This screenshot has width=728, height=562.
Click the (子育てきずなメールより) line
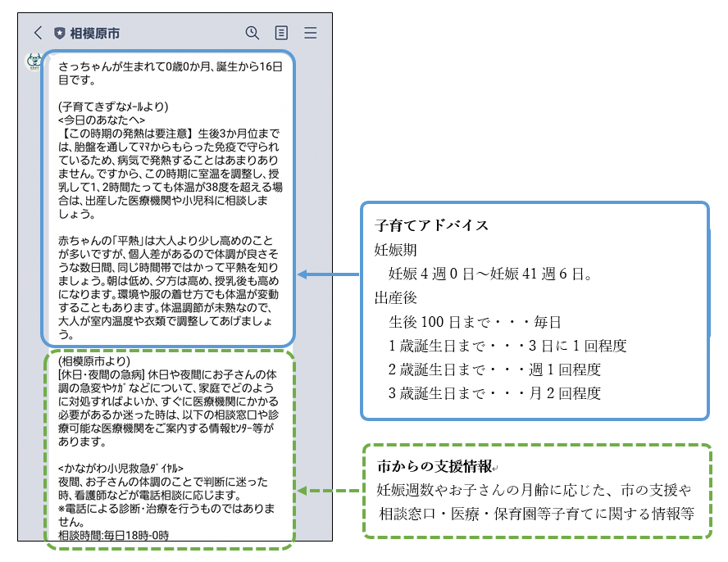[x=113, y=106]
